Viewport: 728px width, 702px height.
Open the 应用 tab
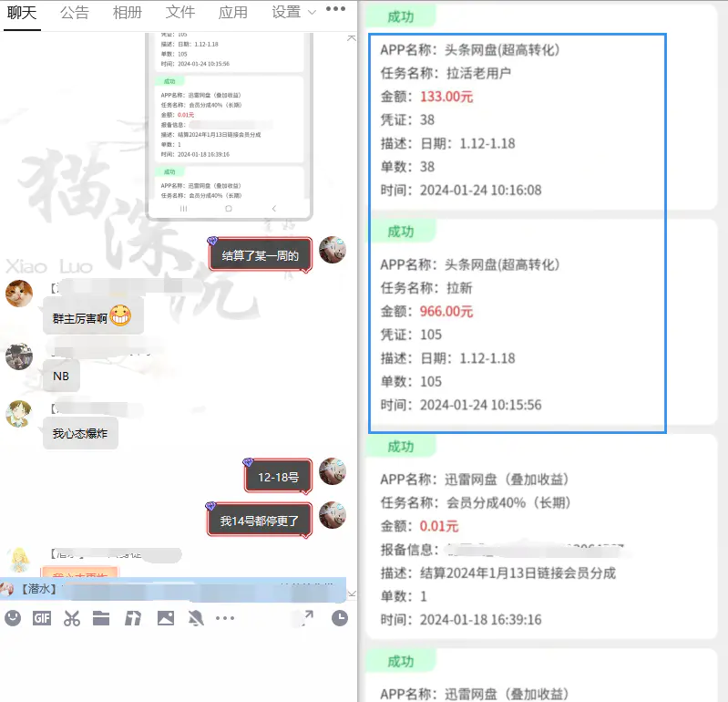pyautogui.click(x=233, y=13)
